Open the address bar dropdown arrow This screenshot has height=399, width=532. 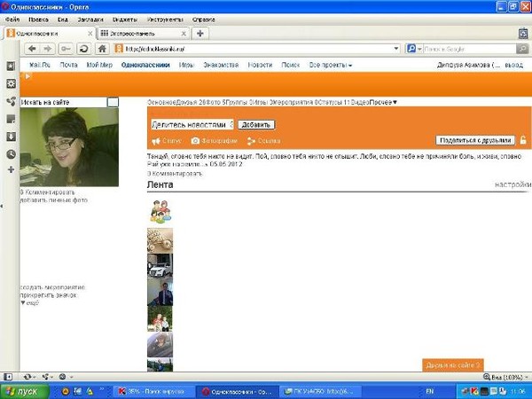click(396, 49)
